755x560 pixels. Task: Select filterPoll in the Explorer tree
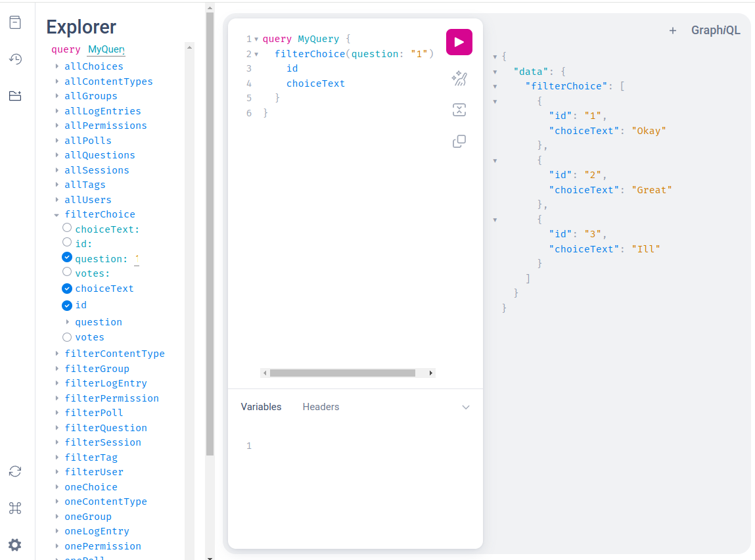[x=94, y=413]
